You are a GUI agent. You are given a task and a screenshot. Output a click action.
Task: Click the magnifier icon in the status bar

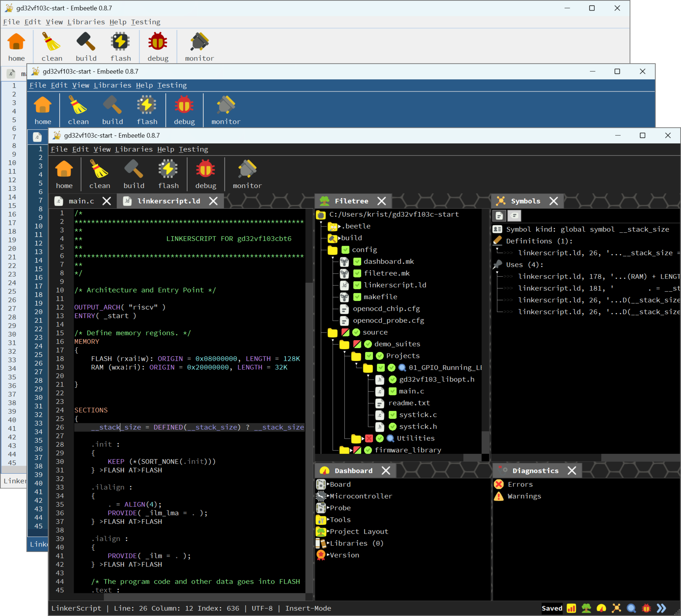coord(632,608)
